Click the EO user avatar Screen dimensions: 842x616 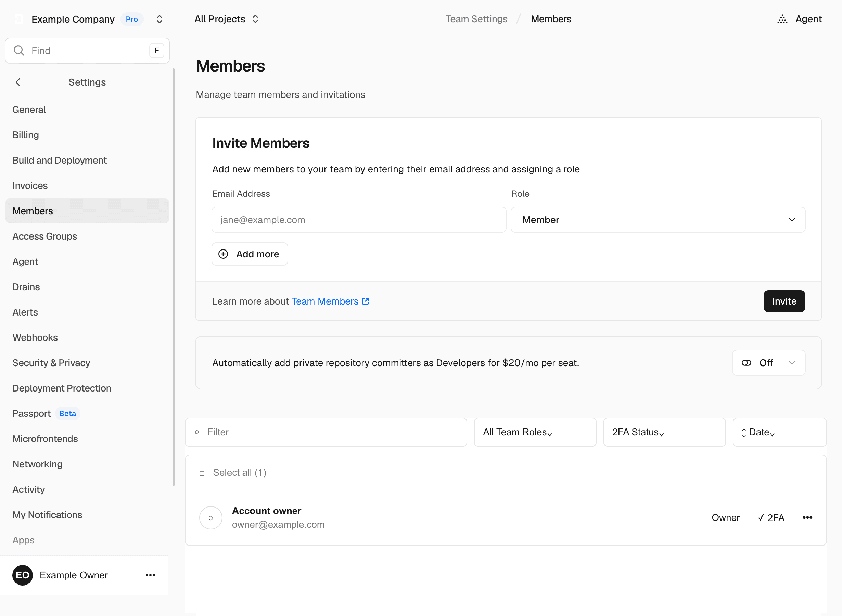pyautogui.click(x=22, y=575)
